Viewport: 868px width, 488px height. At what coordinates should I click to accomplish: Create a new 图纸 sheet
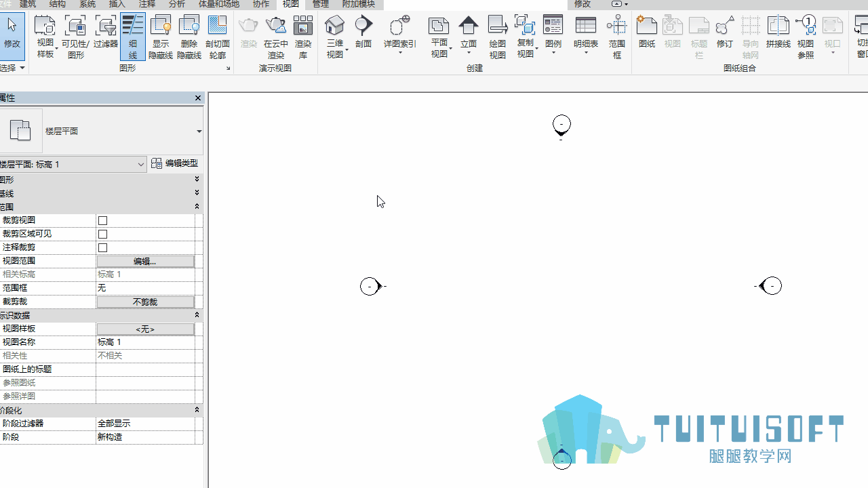click(x=647, y=33)
